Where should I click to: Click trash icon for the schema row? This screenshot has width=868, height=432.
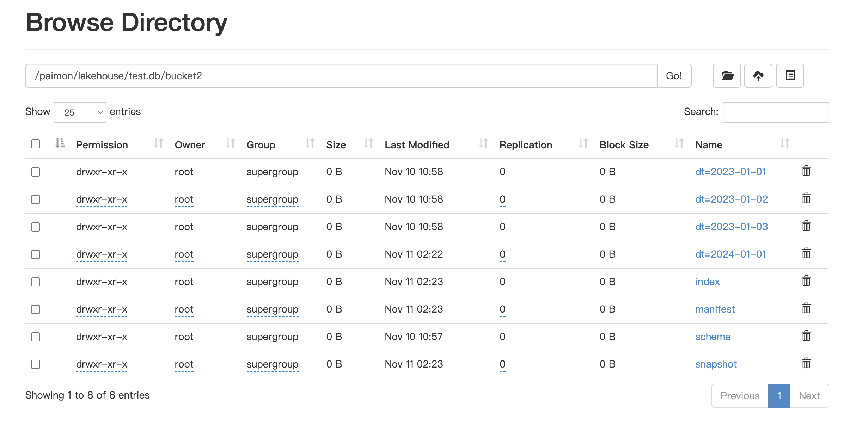tap(806, 336)
